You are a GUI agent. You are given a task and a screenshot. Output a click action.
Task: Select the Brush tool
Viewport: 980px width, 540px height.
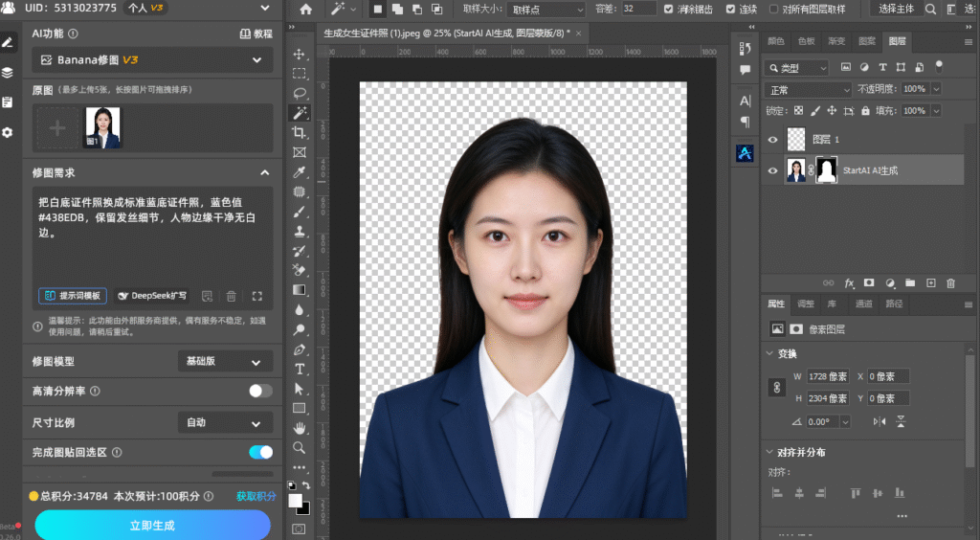click(300, 212)
